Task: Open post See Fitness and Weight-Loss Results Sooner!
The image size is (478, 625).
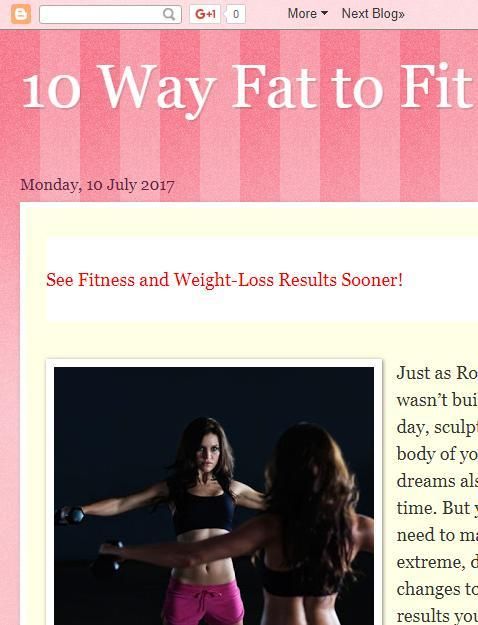Action: (x=224, y=279)
